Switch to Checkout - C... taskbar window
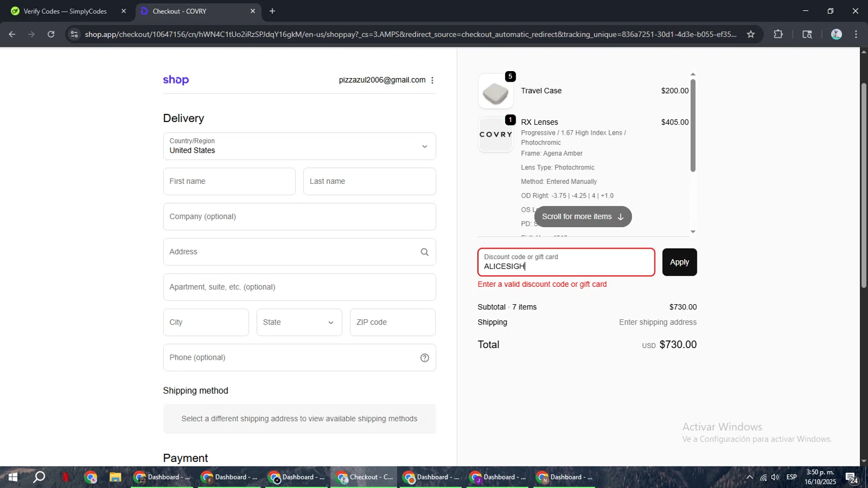868x488 pixels. pyautogui.click(x=364, y=478)
